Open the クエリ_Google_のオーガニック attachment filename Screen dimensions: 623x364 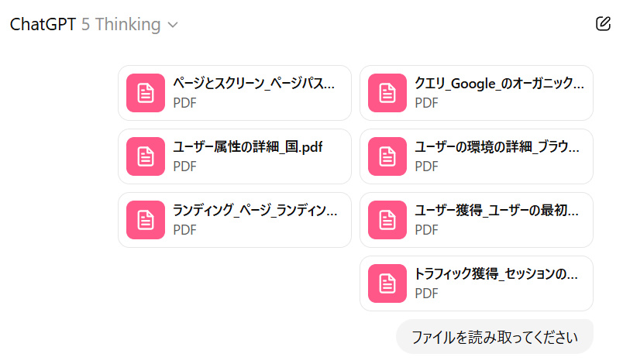(499, 84)
